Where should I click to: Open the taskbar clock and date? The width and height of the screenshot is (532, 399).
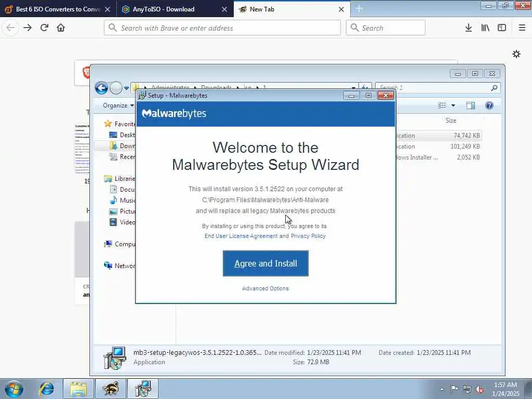pos(505,389)
